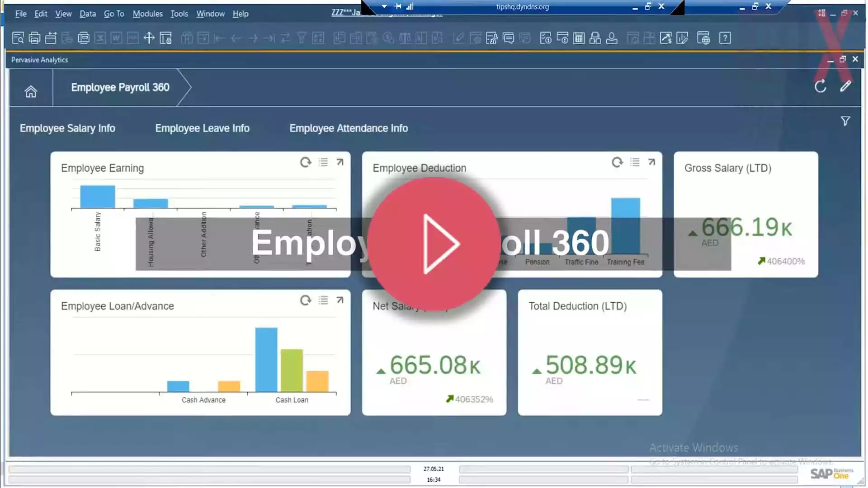Click the binoculars Find icon
This screenshot has width=868, height=488.
(187, 38)
